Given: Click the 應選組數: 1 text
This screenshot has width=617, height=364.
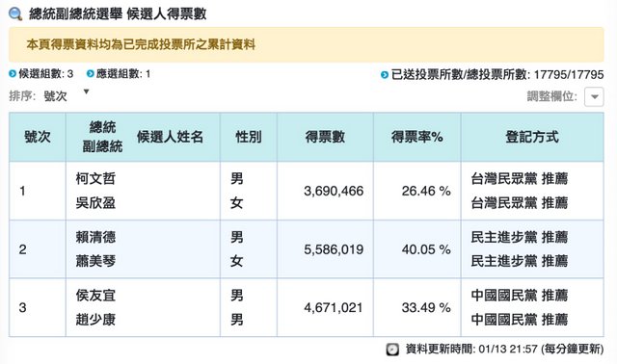Looking at the screenshot, I should click(x=123, y=73).
